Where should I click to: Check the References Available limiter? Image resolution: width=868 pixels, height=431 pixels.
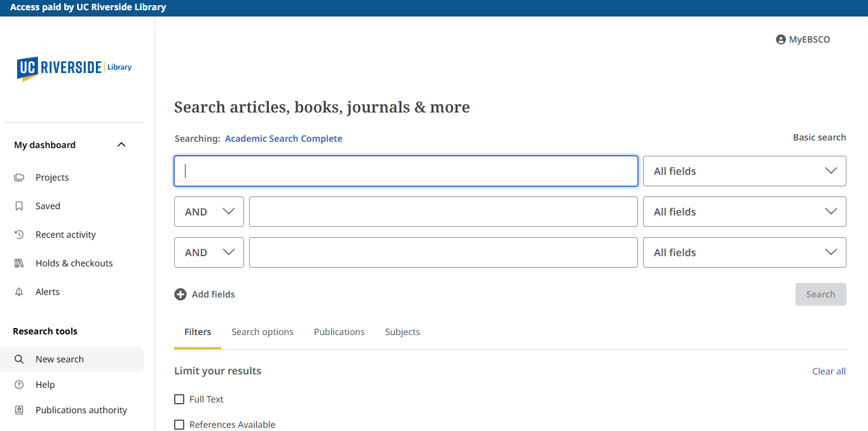click(179, 424)
